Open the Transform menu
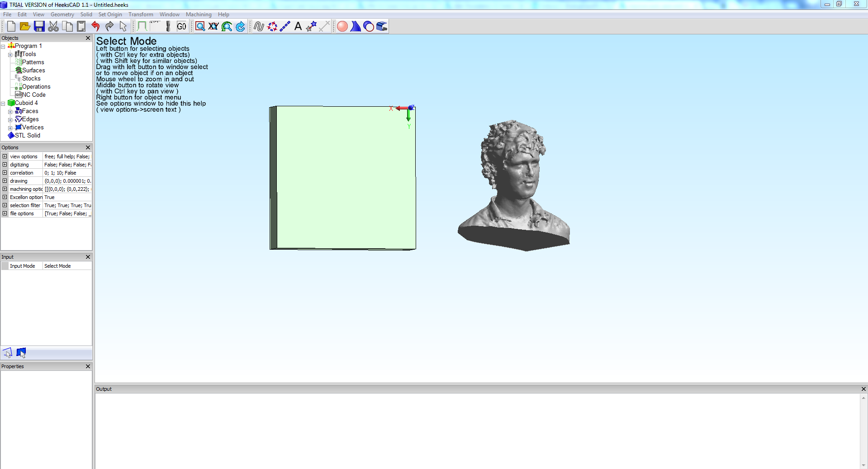 coord(141,14)
